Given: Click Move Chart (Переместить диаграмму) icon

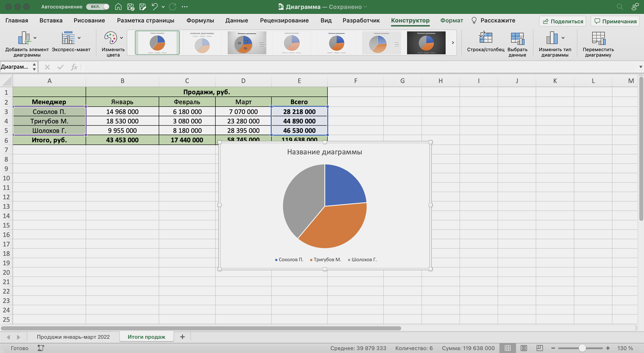Looking at the screenshot, I should point(598,39).
